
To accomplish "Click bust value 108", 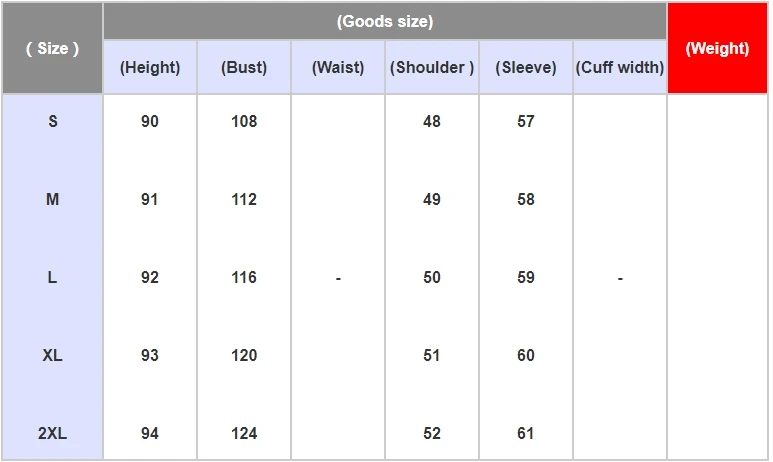I will pyautogui.click(x=244, y=121).
